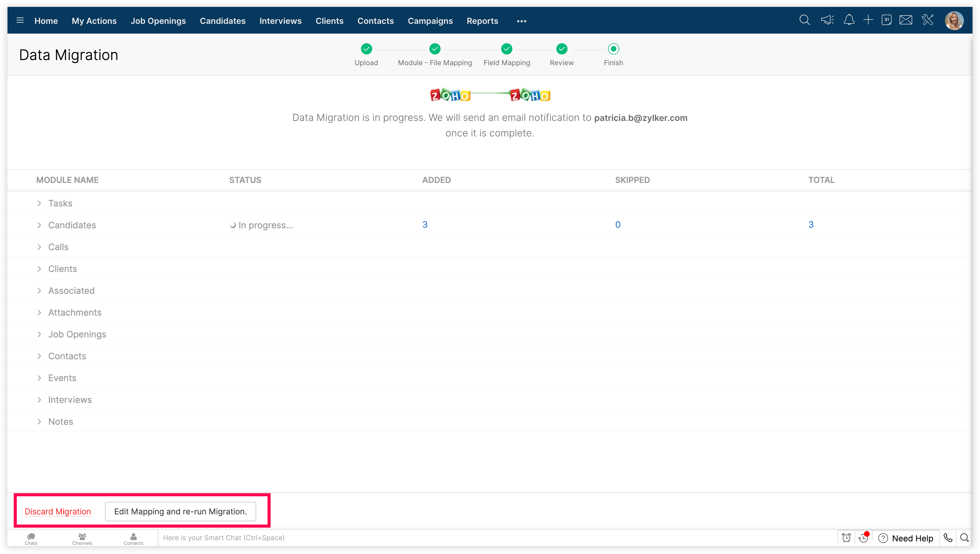This screenshot has height=554, width=980.
Task: Expand the Candidates module row
Action: point(39,225)
